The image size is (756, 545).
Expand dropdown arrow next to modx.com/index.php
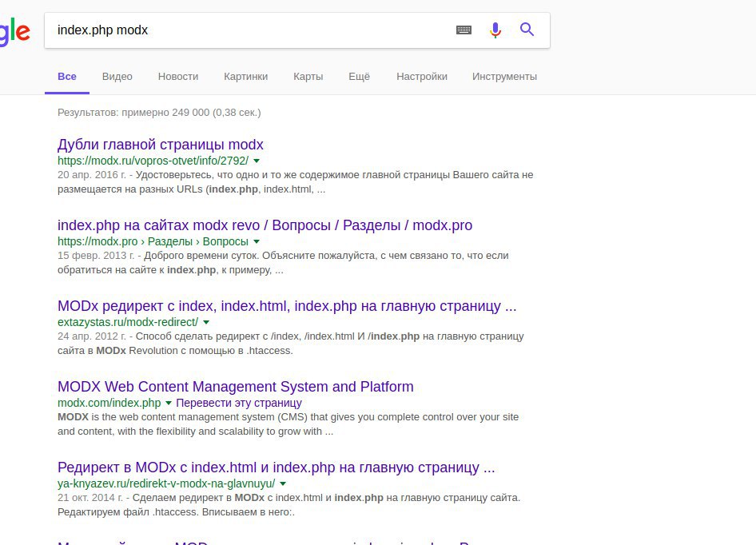(x=169, y=403)
